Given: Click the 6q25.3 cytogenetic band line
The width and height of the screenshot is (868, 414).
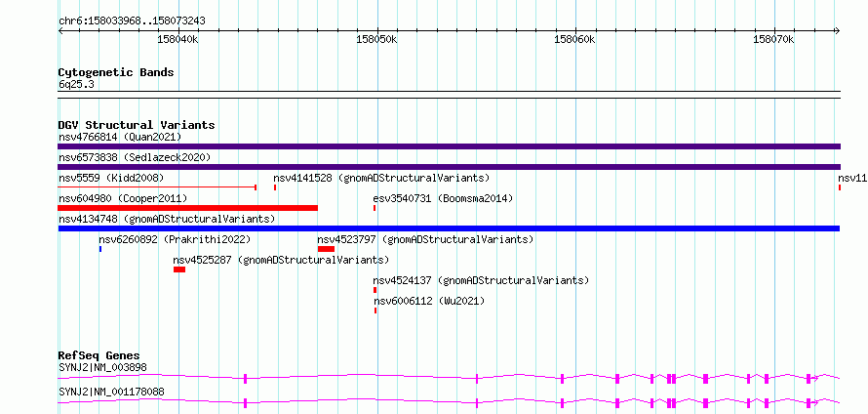Looking at the screenshot, I should 449,95.
